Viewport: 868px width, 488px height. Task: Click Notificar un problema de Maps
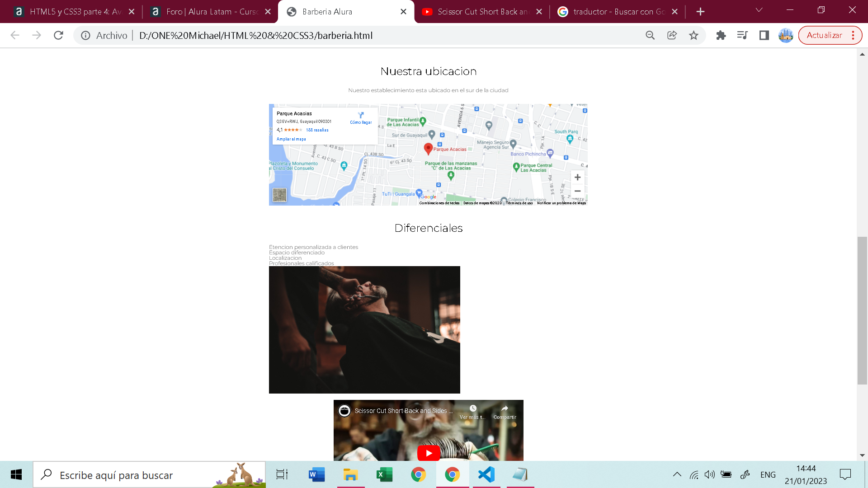[x=561, y=203]
